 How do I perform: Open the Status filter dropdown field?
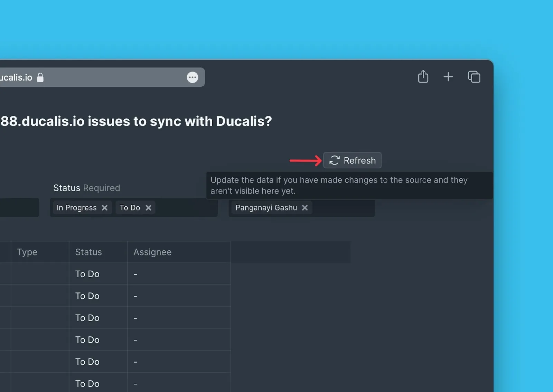click(187, 208)
